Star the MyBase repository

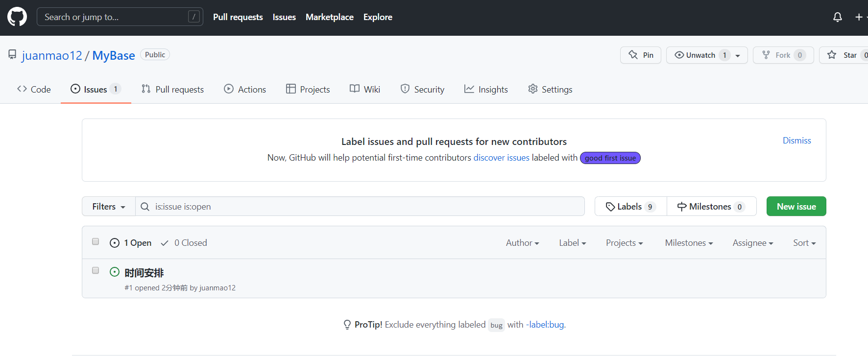pos(844,55)
